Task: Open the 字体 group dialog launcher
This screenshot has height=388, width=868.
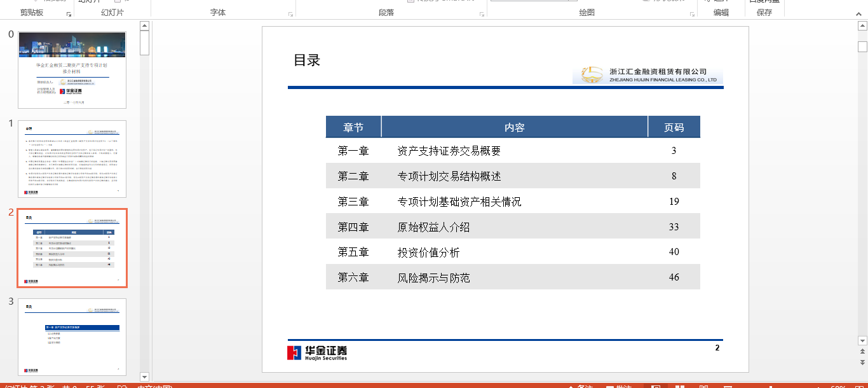Action: click(x=290, y=14)
